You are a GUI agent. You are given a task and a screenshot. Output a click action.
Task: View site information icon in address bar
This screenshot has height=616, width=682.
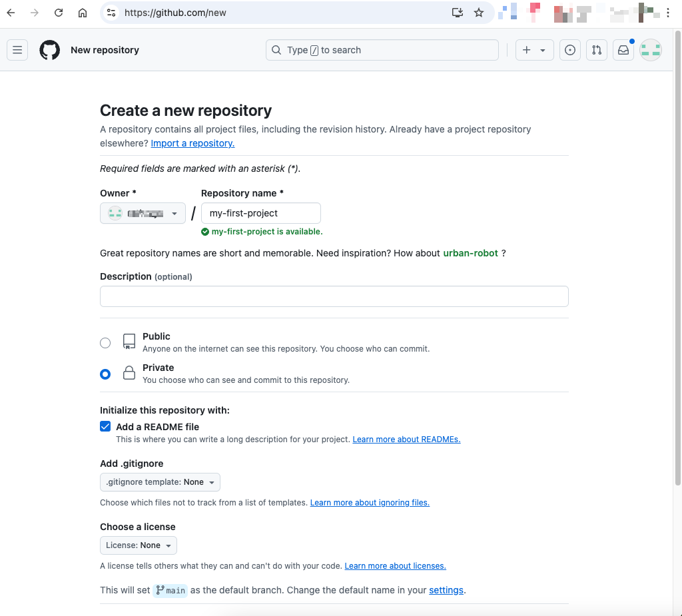click(x=111, y=13)
